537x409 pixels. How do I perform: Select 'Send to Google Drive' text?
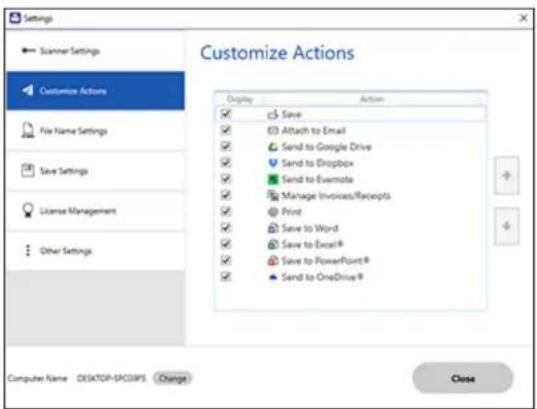tap(326, 147)
